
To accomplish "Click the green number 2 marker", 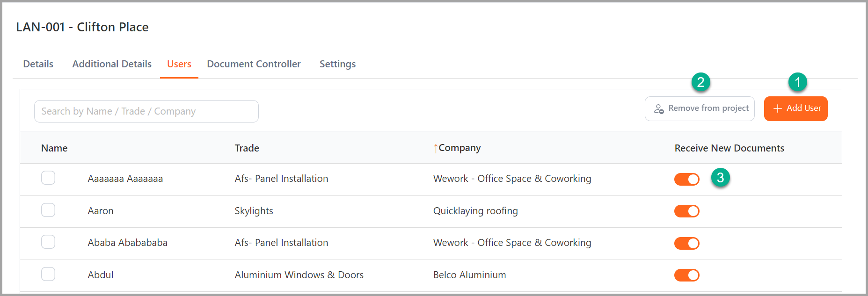I will (x=700, y=82).
